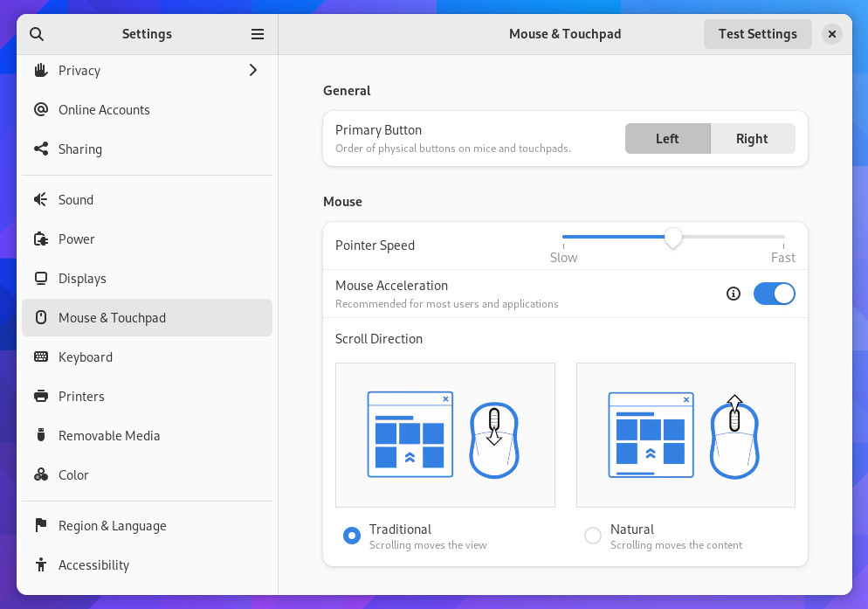The height and width of the screenshot is (609, 868).
Task: Click the "Scrolling moves the view" text
Action: pyautogui.click(x=428, y=544)
